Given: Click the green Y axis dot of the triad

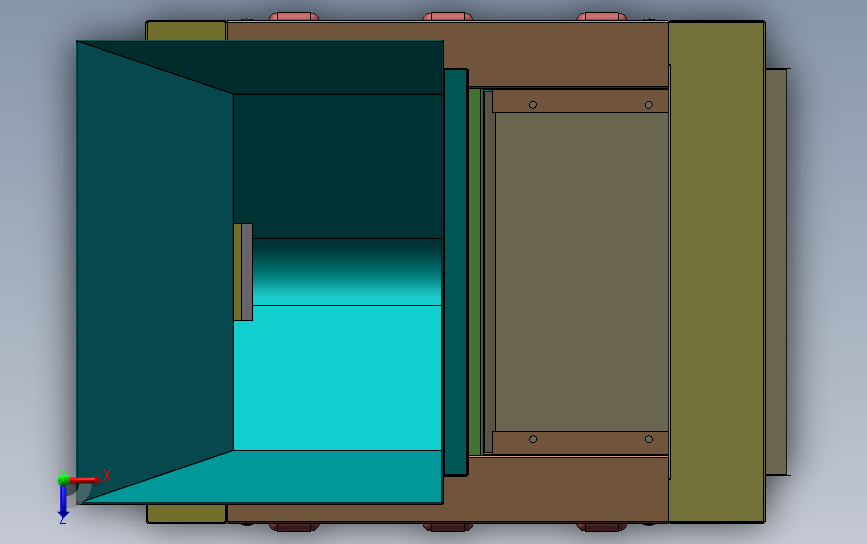Looking at the screenshot, I should coord(63,479).
